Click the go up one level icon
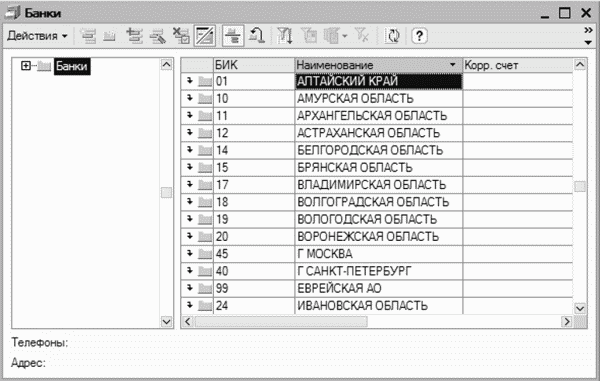This screenshot has width=600, height=381. (256, 36)
